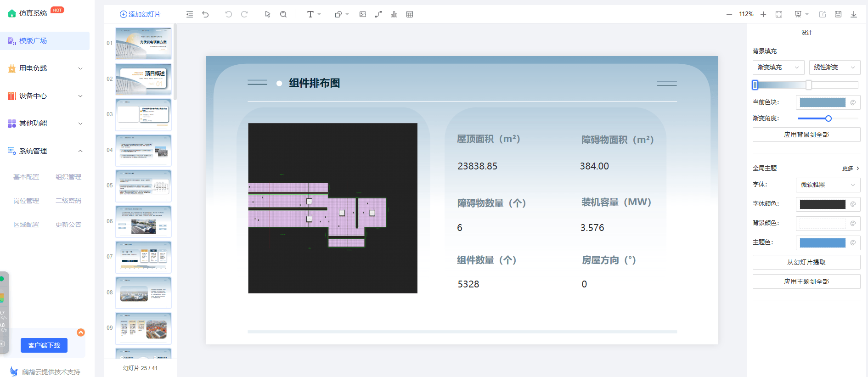Click 应用背景到全部 button
The width and height of the screenshot is (868, 377).
click(806, 135)
